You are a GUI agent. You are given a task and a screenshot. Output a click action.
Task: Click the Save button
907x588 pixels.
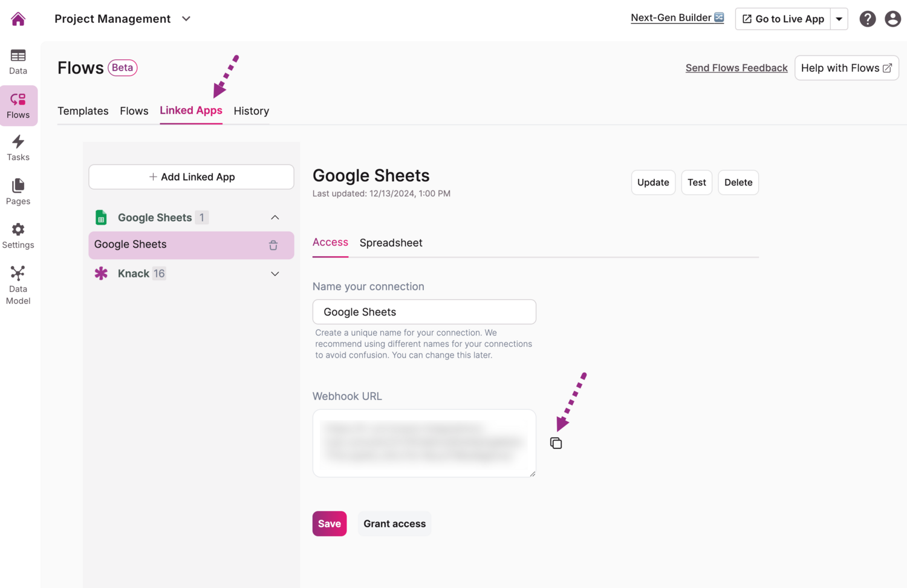329,524
